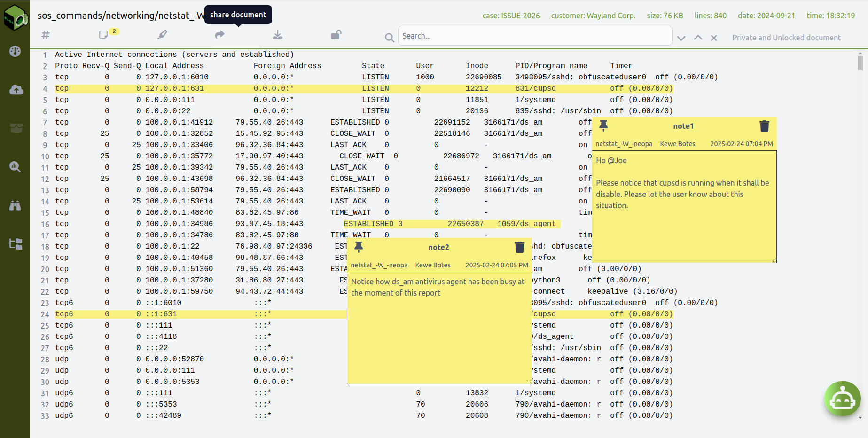Click the note2 resize handle corner
The height and width of the screenshot is (438, 868).
tap(529, 381)
